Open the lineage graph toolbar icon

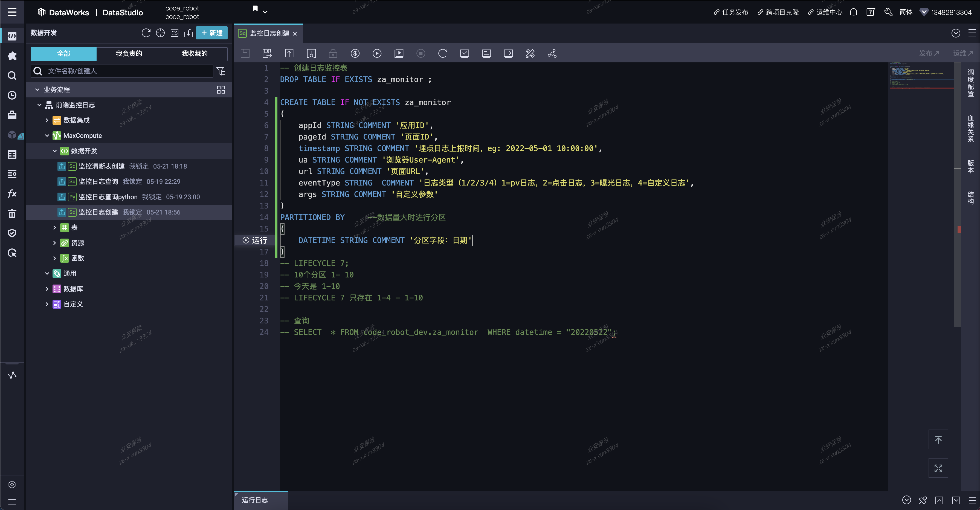(552, 53)
